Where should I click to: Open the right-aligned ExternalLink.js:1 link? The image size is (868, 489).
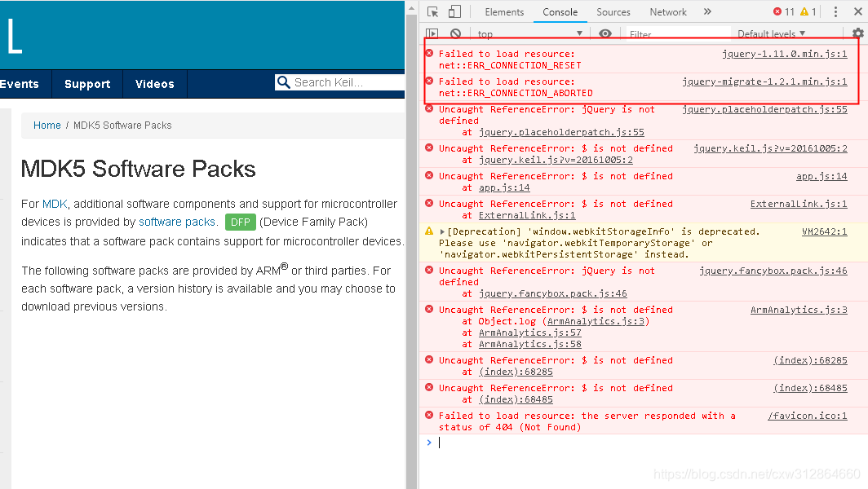click(x=799, y=204)
